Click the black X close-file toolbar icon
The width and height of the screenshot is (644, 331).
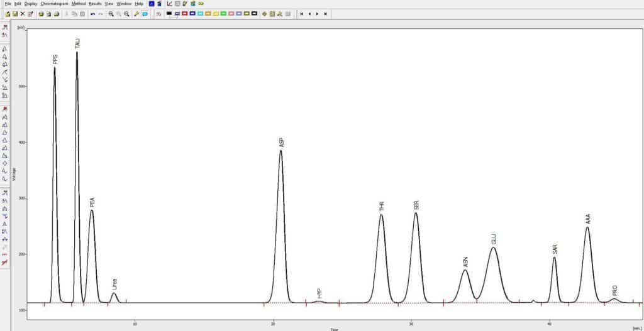23,14
